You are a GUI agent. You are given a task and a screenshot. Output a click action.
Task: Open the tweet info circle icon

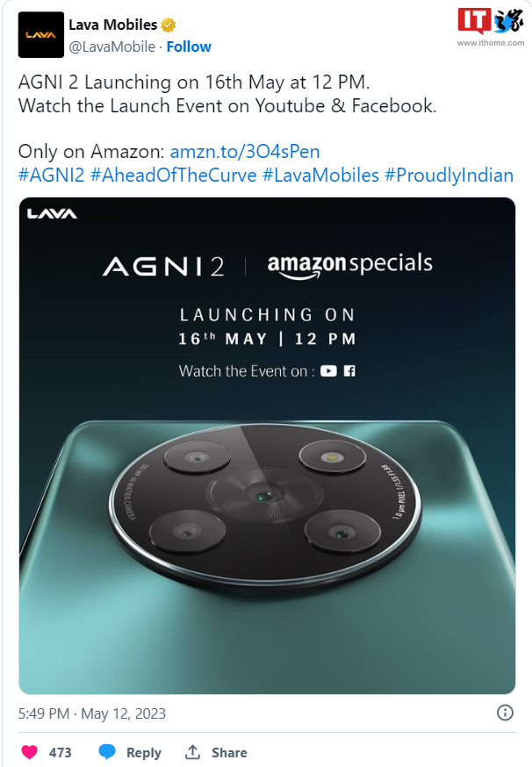point(505,713)
